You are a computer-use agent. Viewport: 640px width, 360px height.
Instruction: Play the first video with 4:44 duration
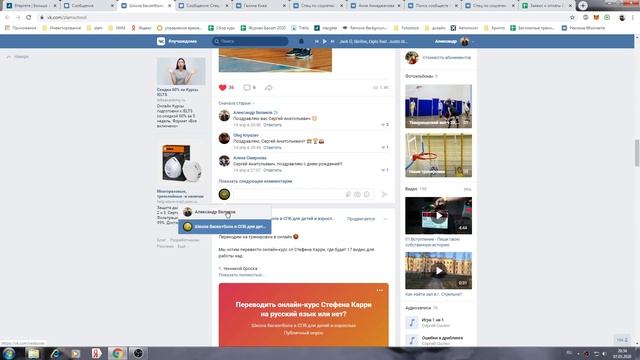[x=438, y=216]
